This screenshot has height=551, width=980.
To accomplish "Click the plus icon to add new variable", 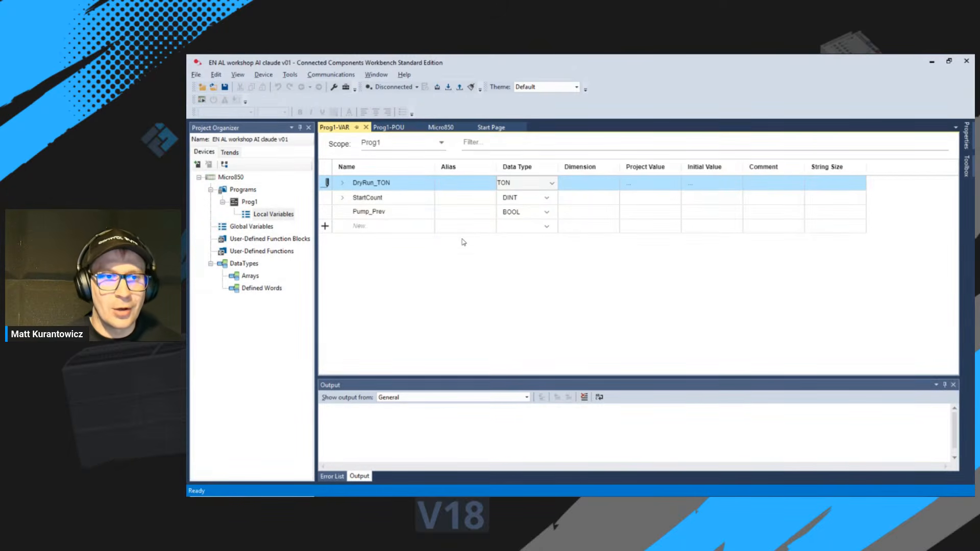I will [325, 226].
